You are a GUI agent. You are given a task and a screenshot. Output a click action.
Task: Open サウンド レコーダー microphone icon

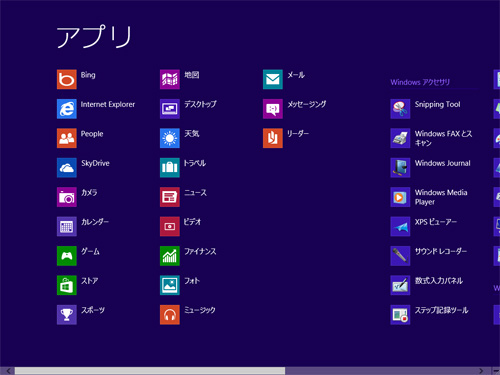tap(400, 256)
